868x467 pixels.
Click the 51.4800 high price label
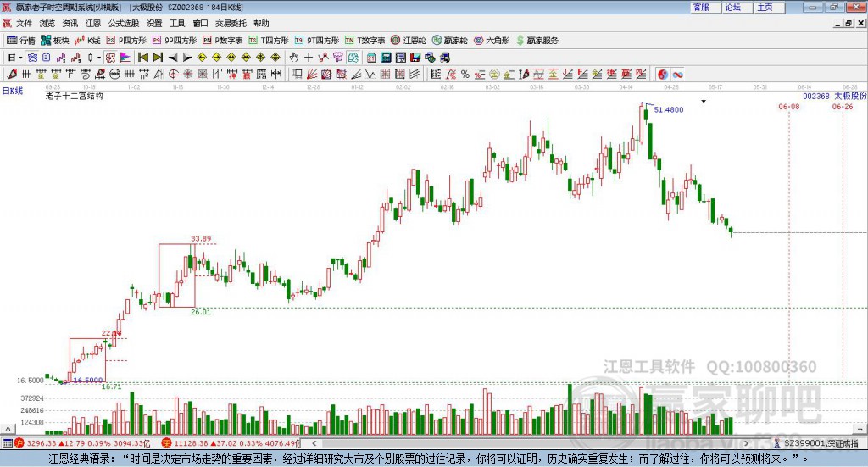[669, 109]
